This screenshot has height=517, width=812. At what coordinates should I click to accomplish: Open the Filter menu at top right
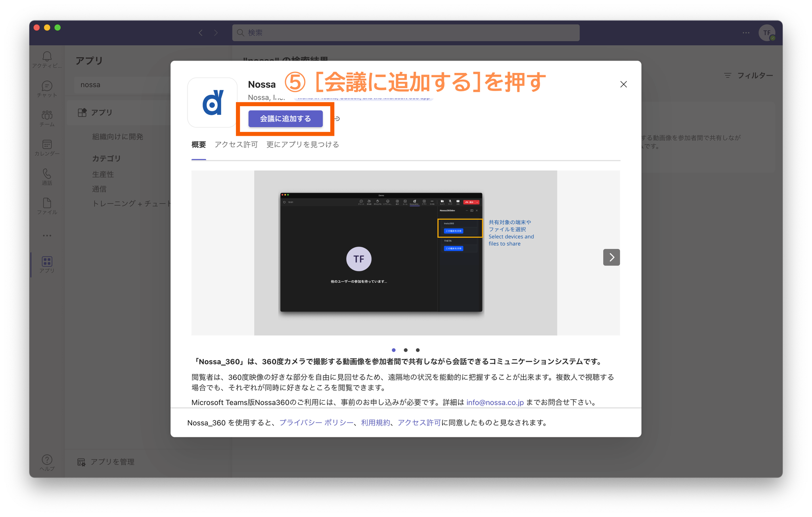pos(748,75)
